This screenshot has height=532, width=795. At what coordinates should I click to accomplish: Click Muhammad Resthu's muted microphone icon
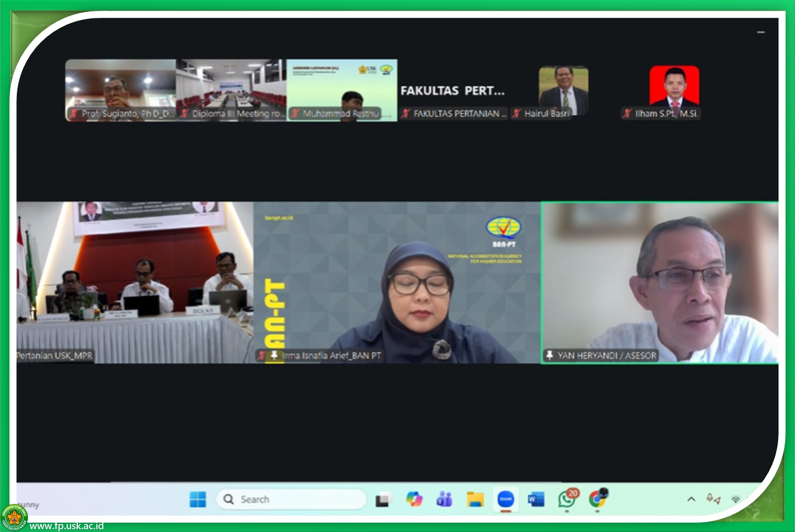coord(295,113)
